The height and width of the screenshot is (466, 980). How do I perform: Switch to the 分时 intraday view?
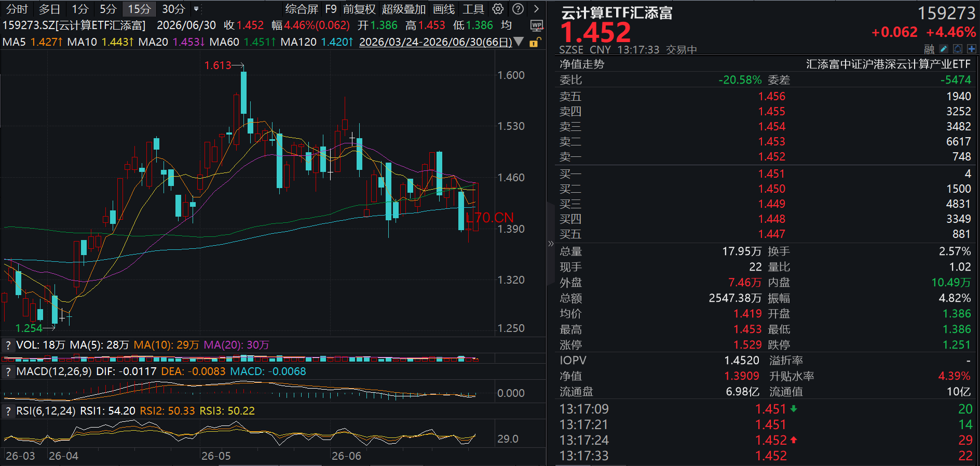[17, 9]
